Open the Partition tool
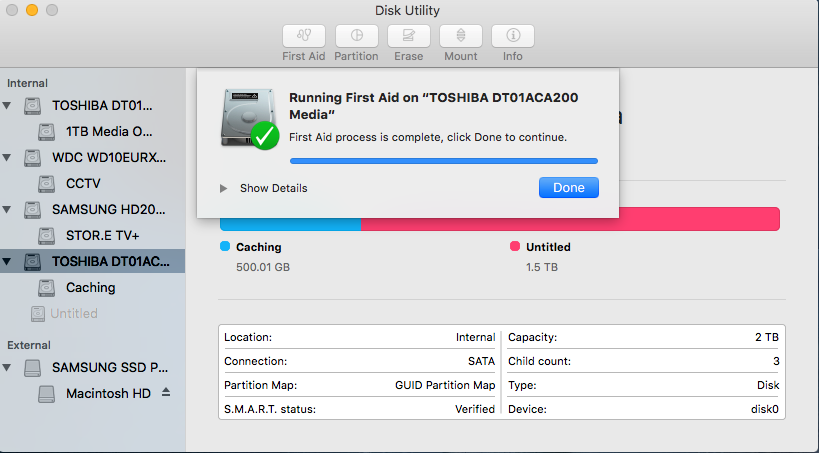Viewport: 819px width, 453px height. tap(356, 36)
